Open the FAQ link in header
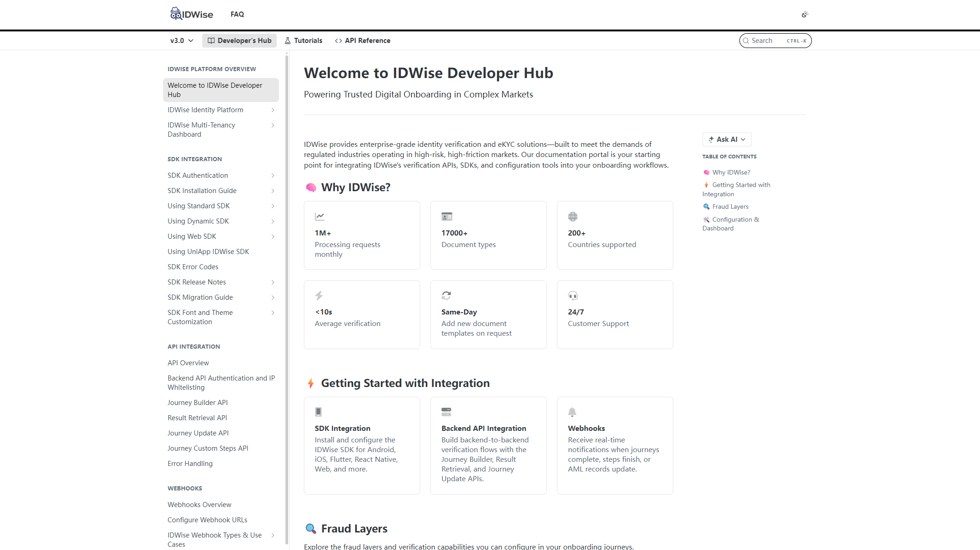The image size is (980, 550). point(237,14)
